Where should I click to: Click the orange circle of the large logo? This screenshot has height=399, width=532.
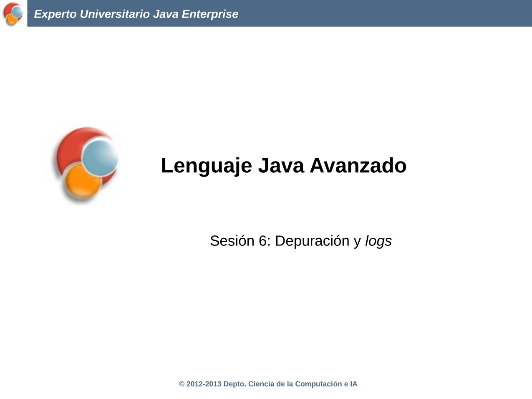82,183
